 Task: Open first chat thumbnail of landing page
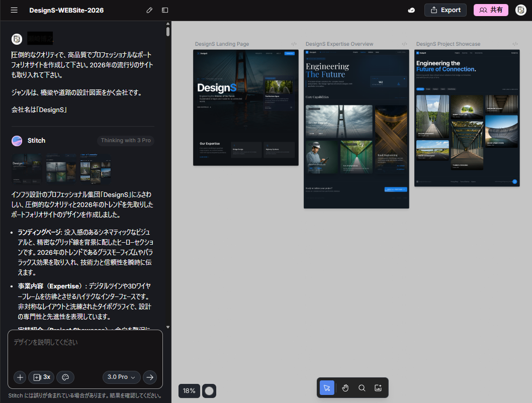(27, 169)
